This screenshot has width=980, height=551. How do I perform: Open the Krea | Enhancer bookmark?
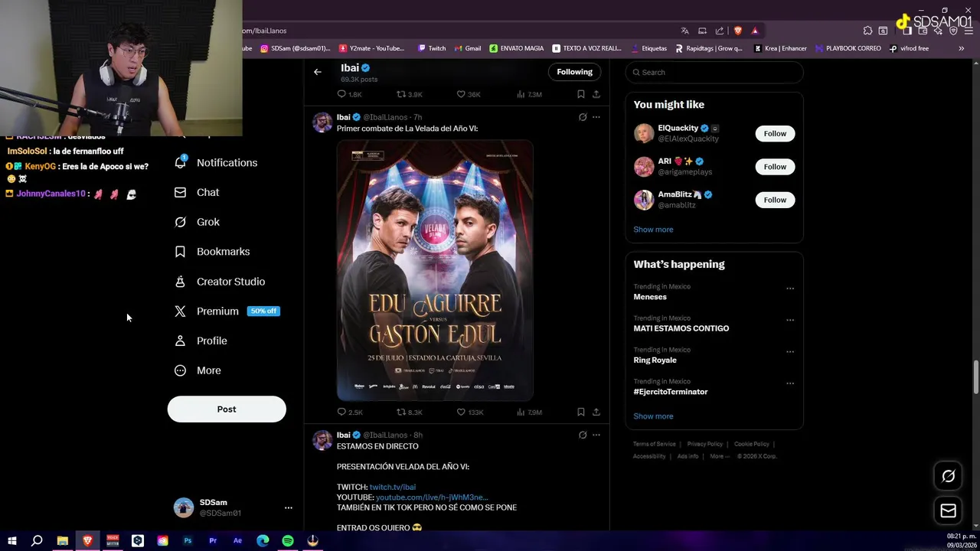coord(780,48)
